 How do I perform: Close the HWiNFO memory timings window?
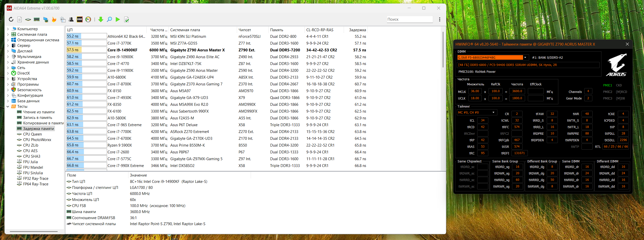click(x=627, y=44)
